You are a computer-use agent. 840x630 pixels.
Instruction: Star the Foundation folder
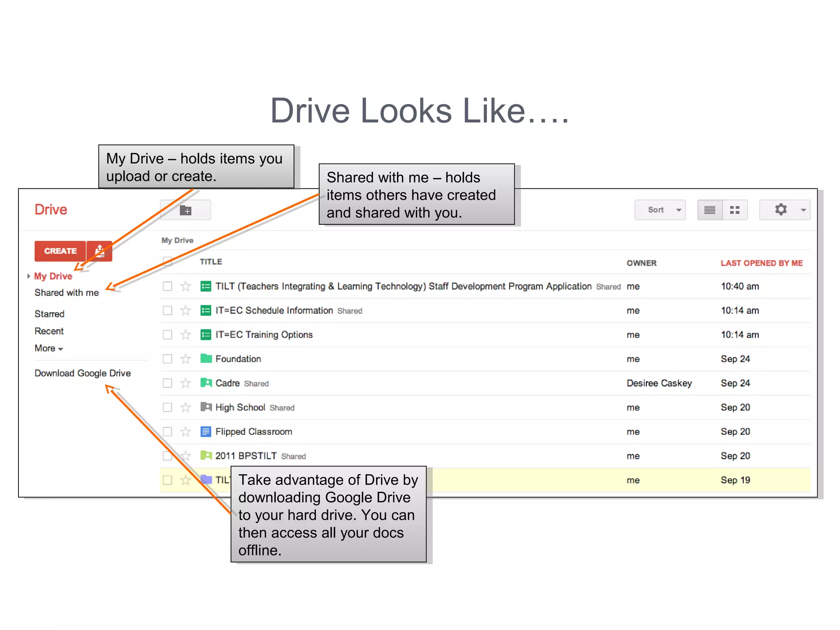[x=186, y=358]
